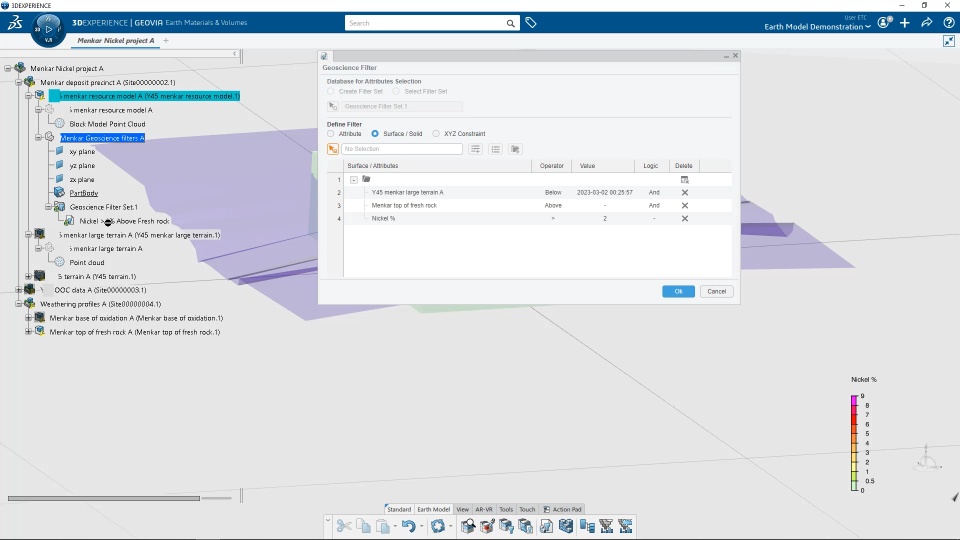Click the Cut scissors tool

[344, 526]
